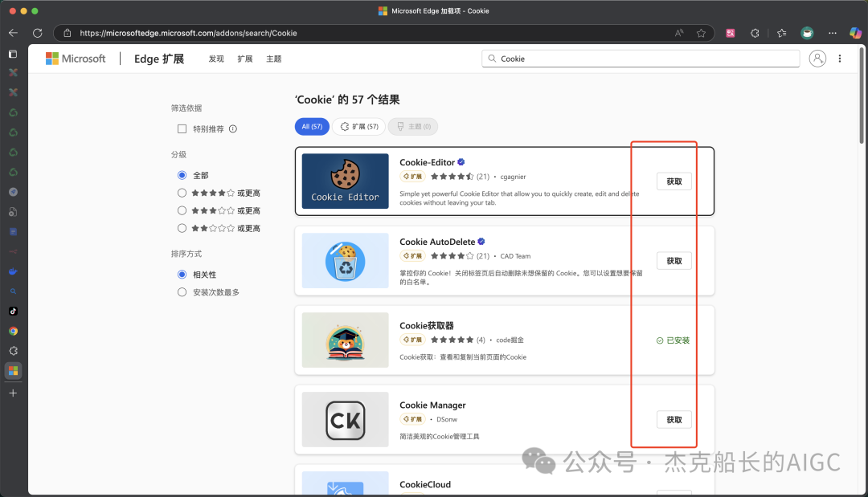Open the CookieCloud title link
The width and height of the screenshot is (868, 497).
pos(425,484)
